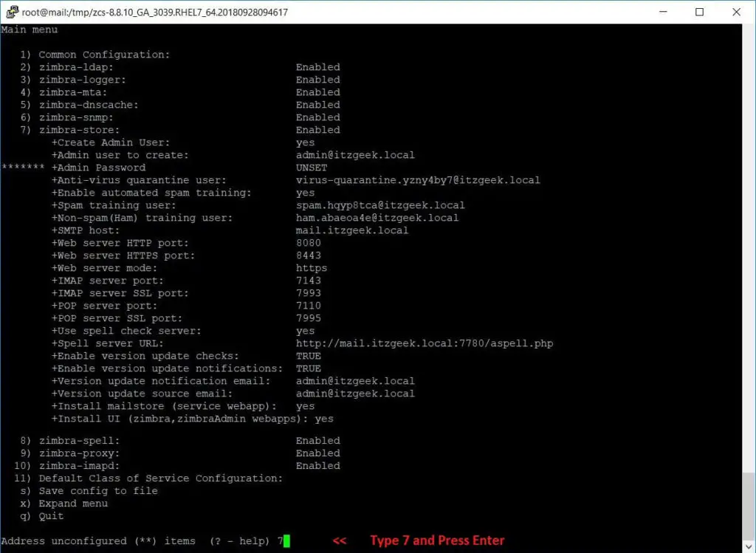Click the window title text root@mail
The height and width of the screenshot is (553, 756).
coord(154,12)
